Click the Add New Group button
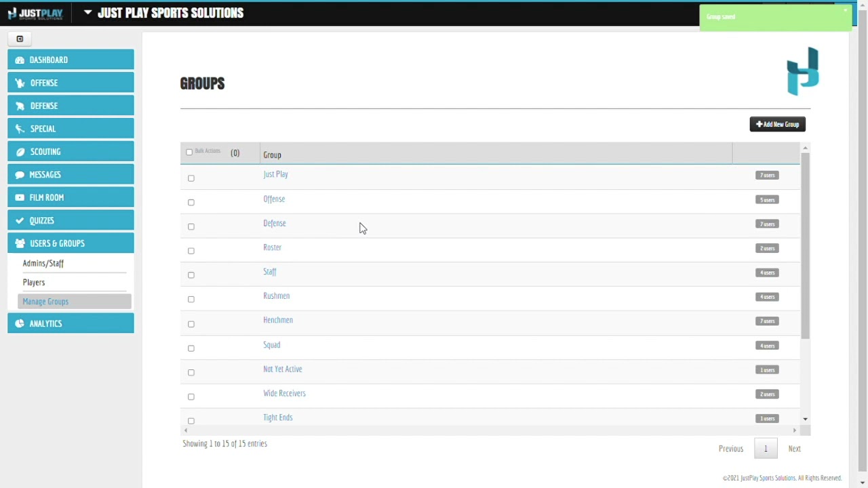 (x=777, y=124)
